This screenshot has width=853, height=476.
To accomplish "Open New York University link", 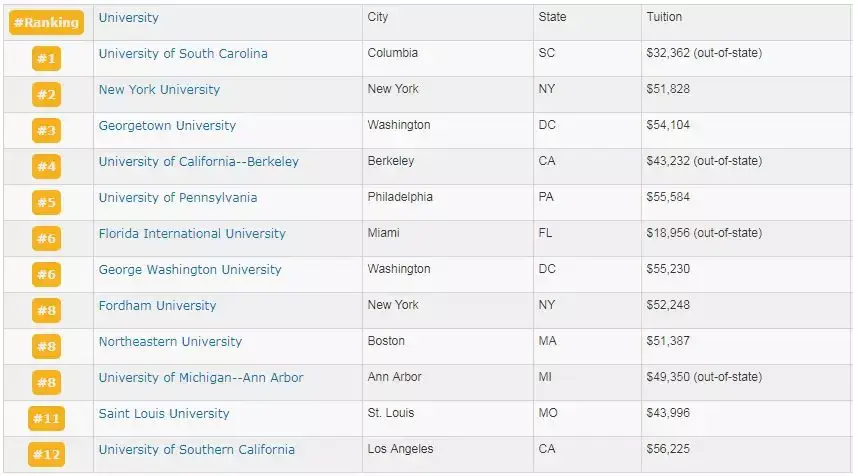I will 159,90.
